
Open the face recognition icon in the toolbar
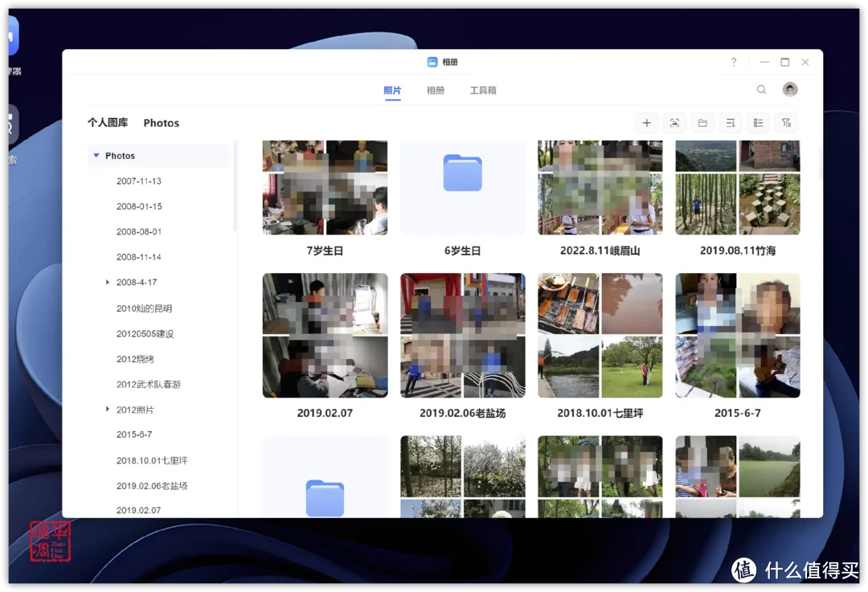pyautogui.click(x=675, y=122)
